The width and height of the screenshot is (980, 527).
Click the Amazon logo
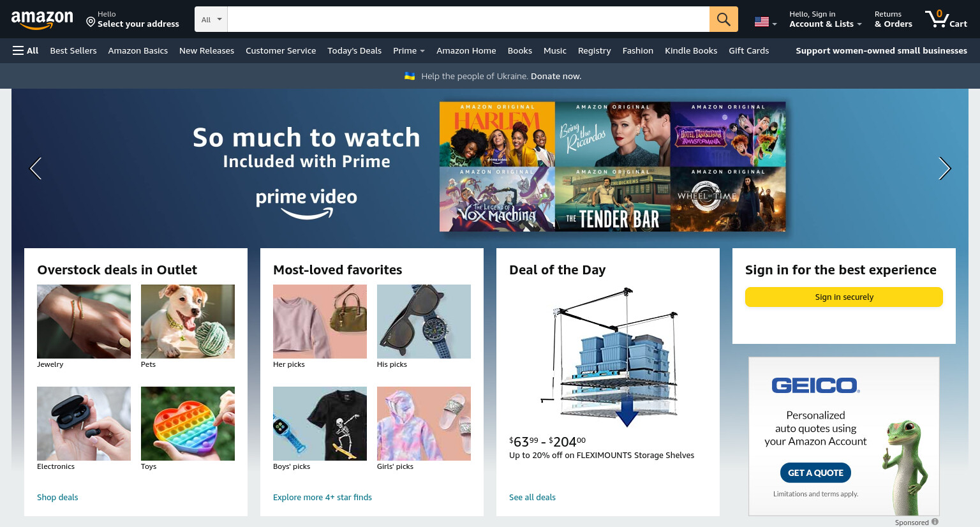pos(42,20)
